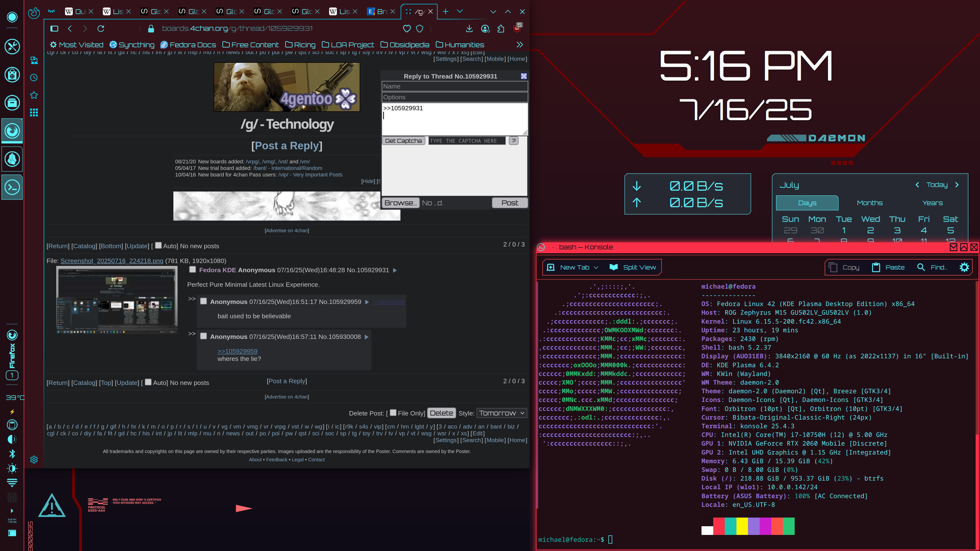This screenshot has width=980, height=551.
Task: Enable the top Auto update checkbox
Action: tap(158, 245)
